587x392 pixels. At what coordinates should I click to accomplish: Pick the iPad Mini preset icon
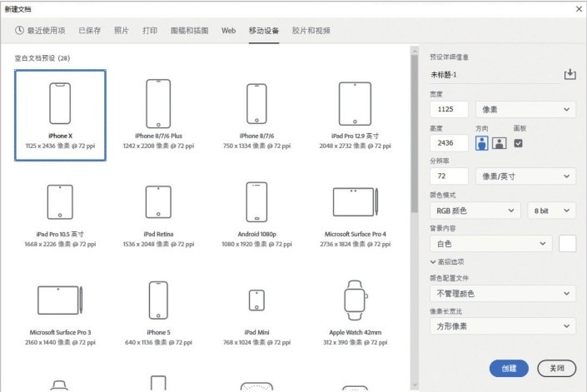256,300
